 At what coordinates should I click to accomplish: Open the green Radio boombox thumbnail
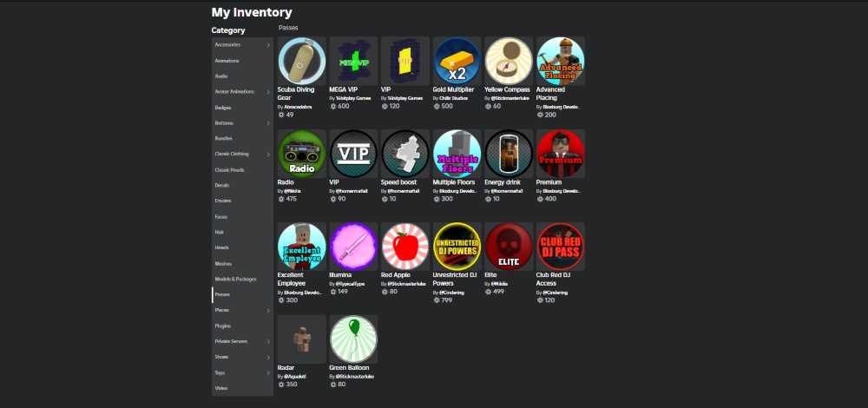coord(302,154)
